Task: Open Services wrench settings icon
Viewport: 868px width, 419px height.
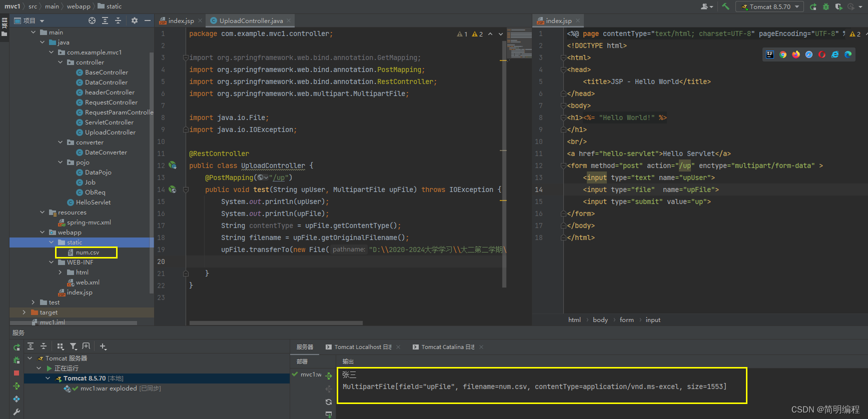Action: 17,412
